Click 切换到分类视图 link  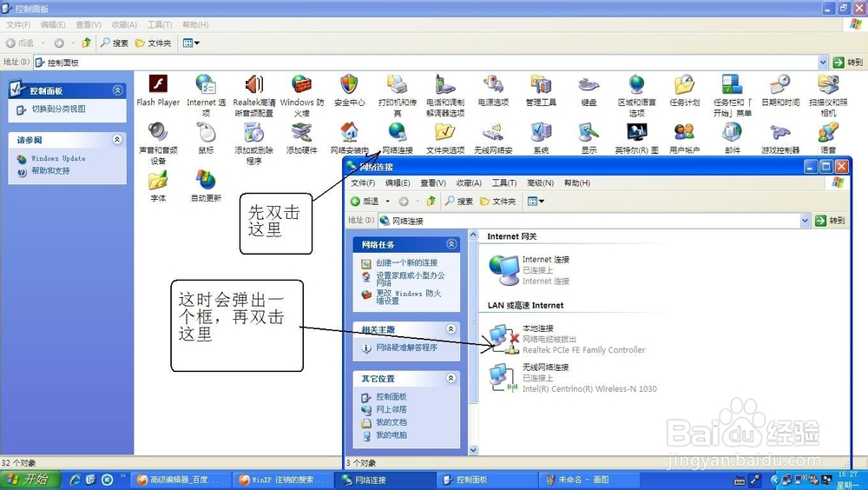click(x=58, y=109)
